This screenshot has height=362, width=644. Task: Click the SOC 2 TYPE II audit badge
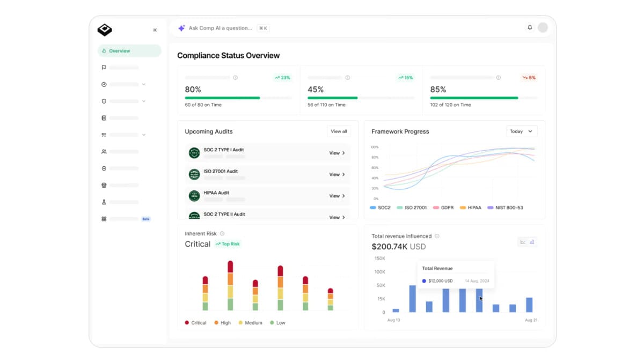[194, 216]
